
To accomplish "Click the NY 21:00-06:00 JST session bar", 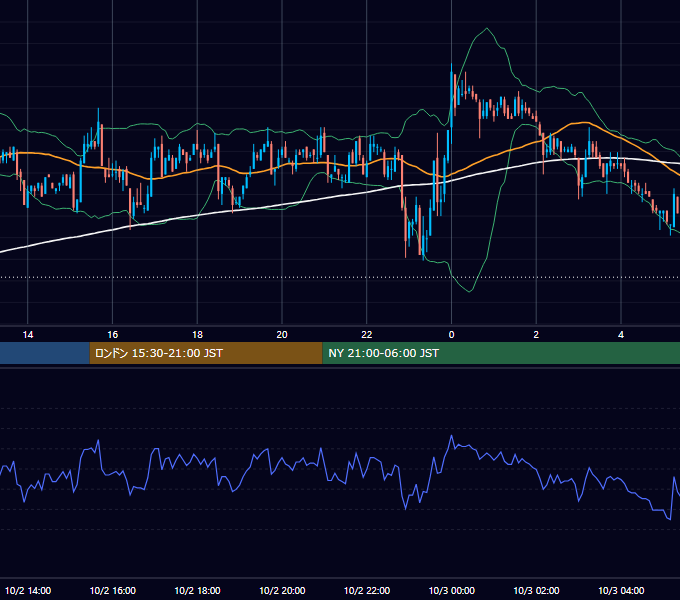I will (x=501, y=353).
